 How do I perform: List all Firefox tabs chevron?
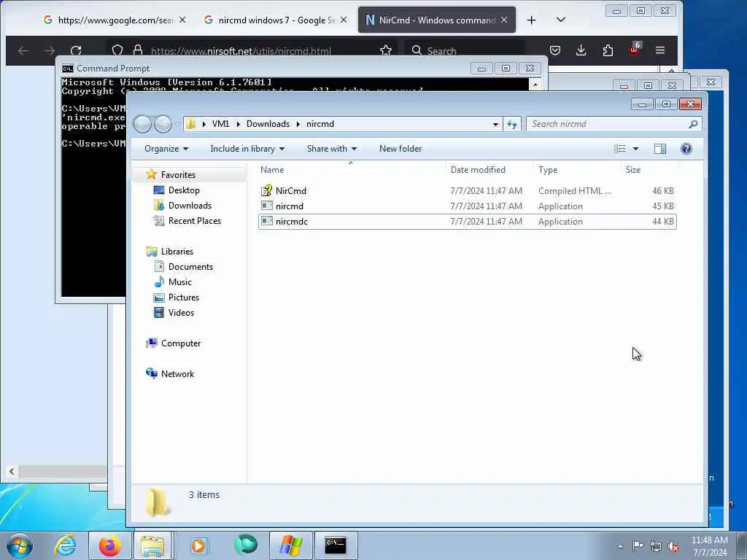561,20
